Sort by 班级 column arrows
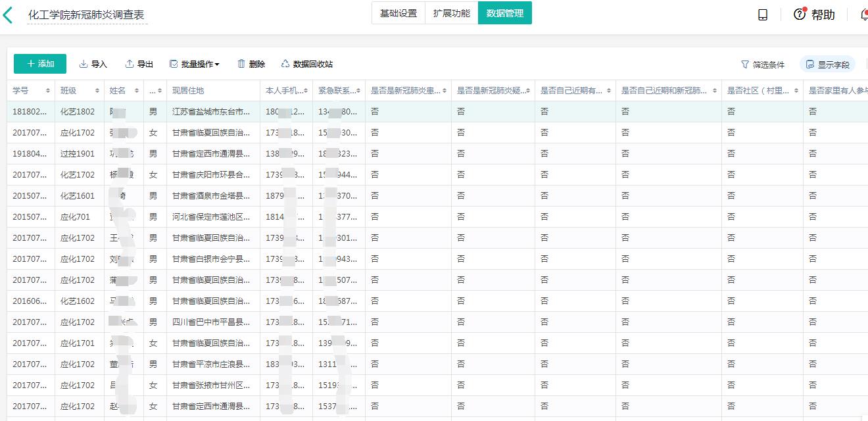 coord(97,91)
